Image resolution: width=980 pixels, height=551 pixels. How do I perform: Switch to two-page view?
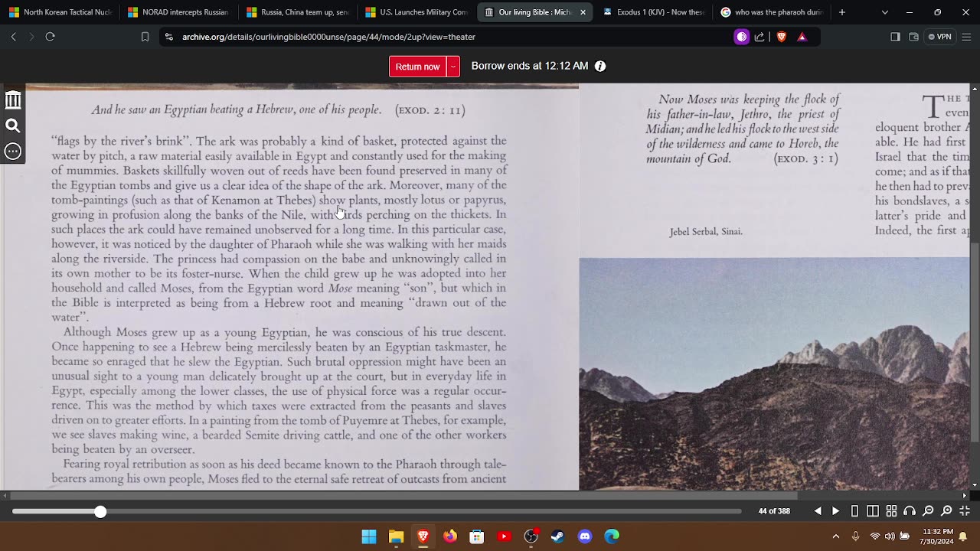click(873, 511)
